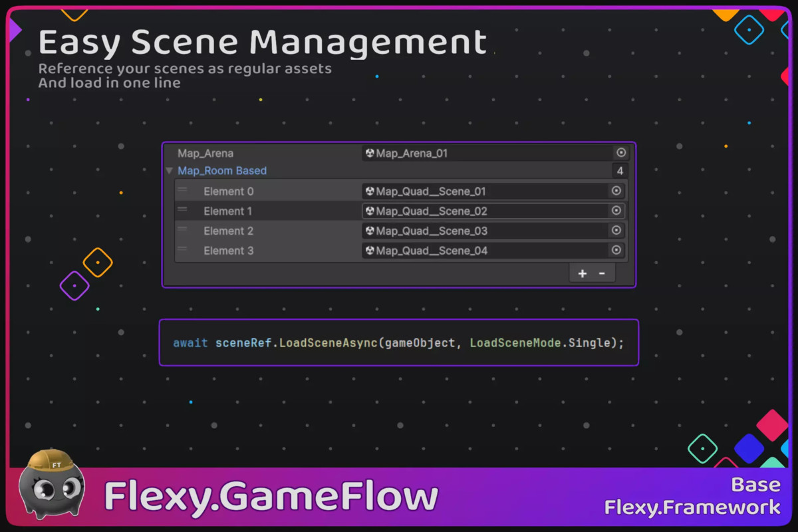Screen dimensions: 798x532
Task: Click the scene icon beside Map_Quad__Scene_01
Action: point(370,192)
